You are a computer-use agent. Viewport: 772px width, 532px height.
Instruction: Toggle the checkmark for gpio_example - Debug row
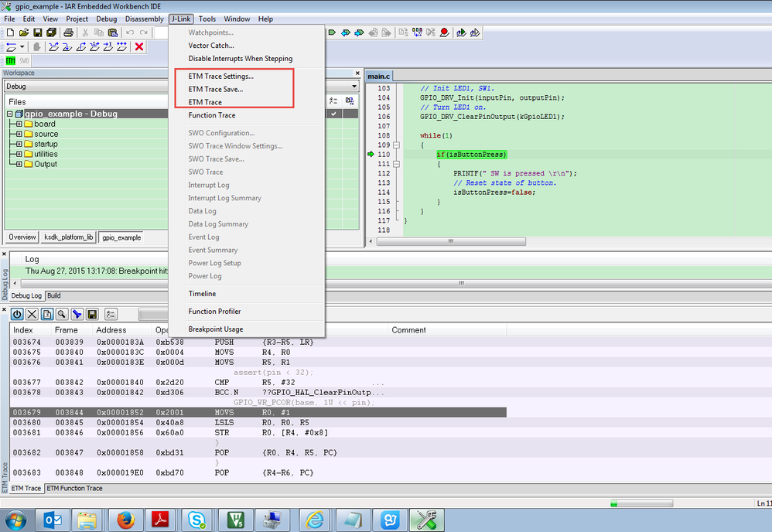tap(333, 114)
